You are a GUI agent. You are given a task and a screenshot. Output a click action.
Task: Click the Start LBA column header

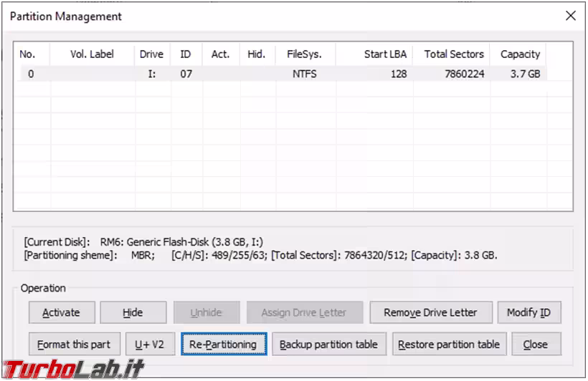point(385,54)
